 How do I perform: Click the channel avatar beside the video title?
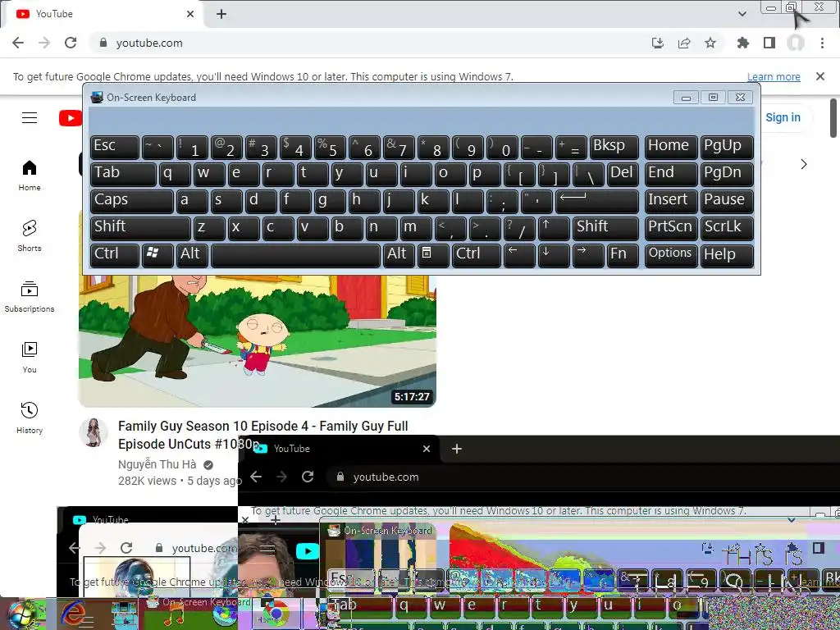tap(94, 432)
